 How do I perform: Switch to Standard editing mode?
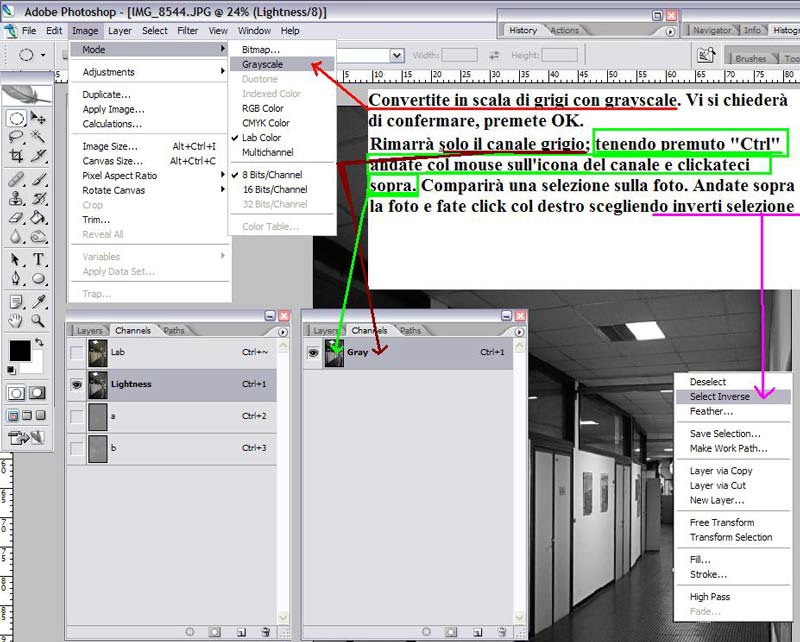16,393
